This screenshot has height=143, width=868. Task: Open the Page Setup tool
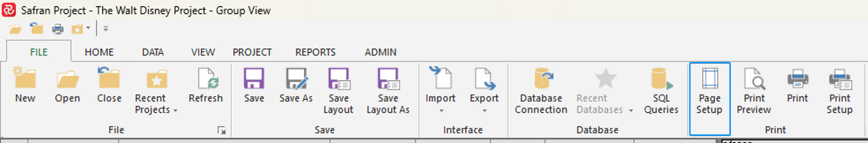(710, 98)
